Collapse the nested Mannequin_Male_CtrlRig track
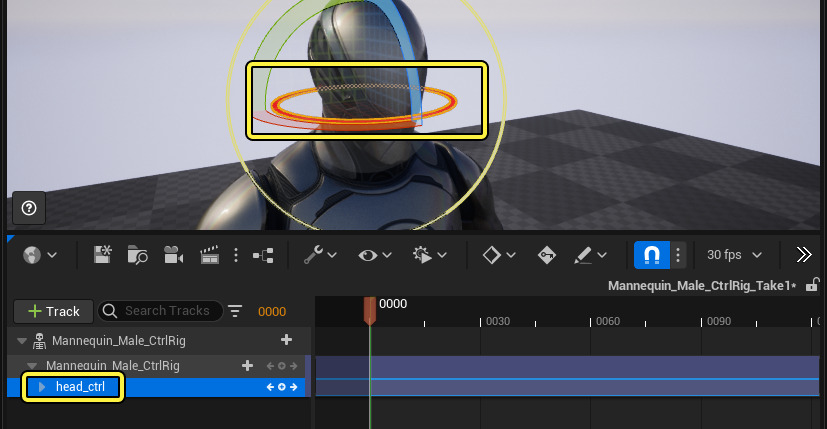Image resolution: width=827 pixels, height=429 pixels. (32, 365)
